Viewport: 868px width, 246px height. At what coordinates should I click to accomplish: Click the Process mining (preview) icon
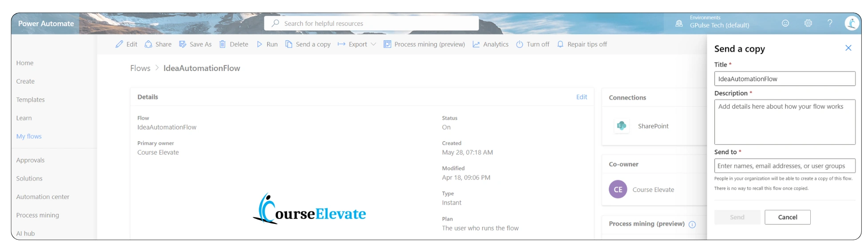pos(387,44)
